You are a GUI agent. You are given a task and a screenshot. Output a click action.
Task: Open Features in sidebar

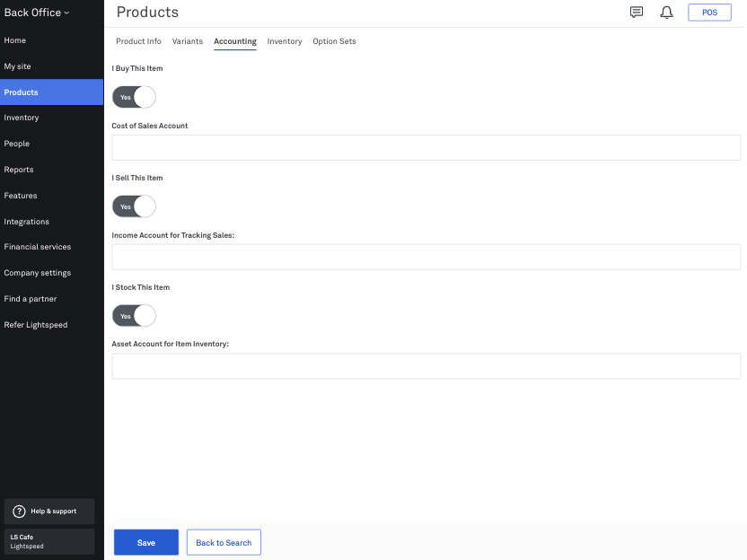point(51,196)
